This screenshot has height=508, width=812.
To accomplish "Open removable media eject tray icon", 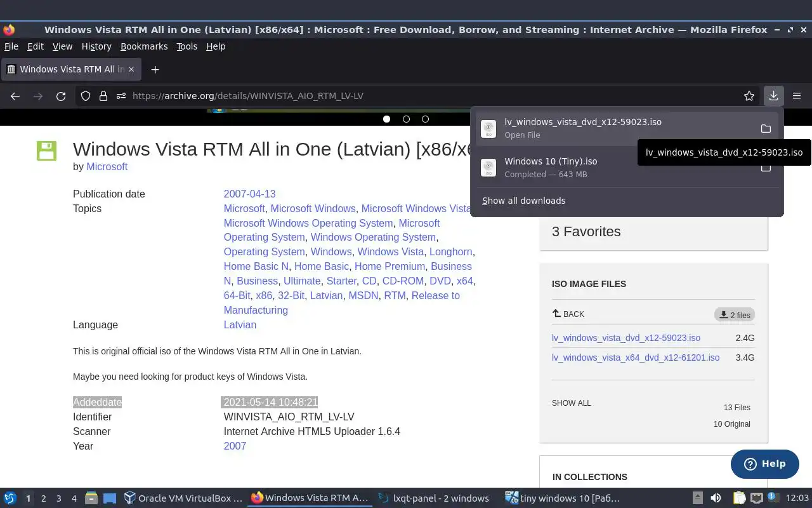I will (697, 498).
